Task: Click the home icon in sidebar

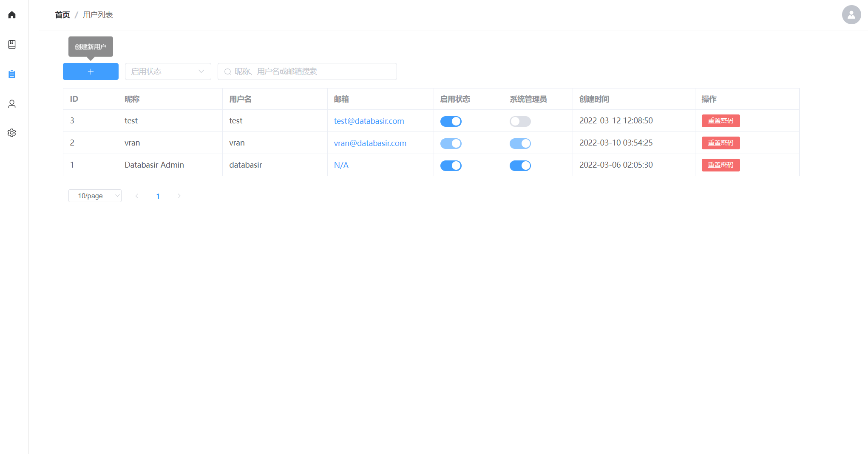Action: (12, 15)
